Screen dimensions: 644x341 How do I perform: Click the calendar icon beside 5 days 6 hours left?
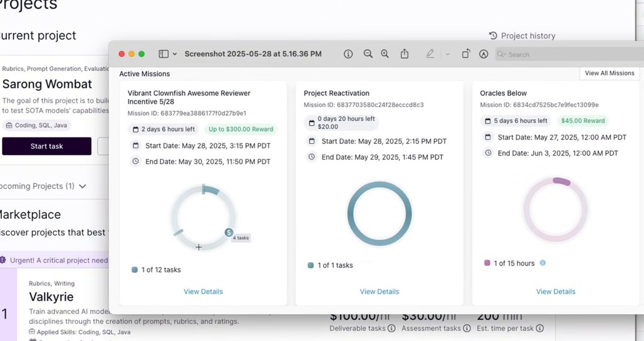[x=488, y=121]
